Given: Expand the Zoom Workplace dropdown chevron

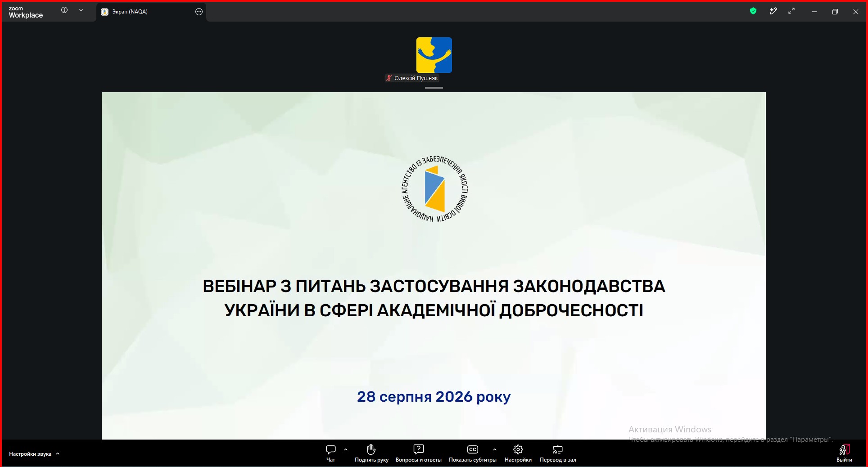Looking at the screenshot, I should 81,10.
